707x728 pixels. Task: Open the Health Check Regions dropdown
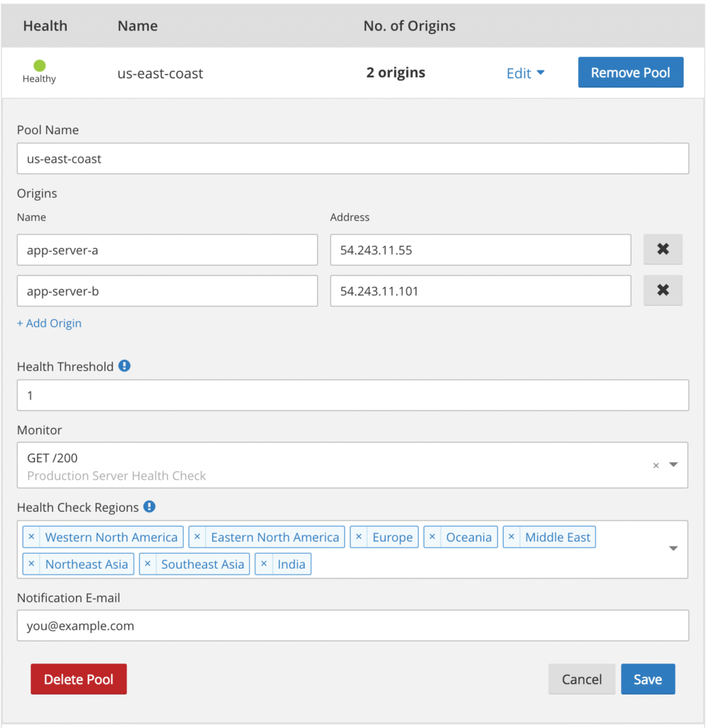673,549
